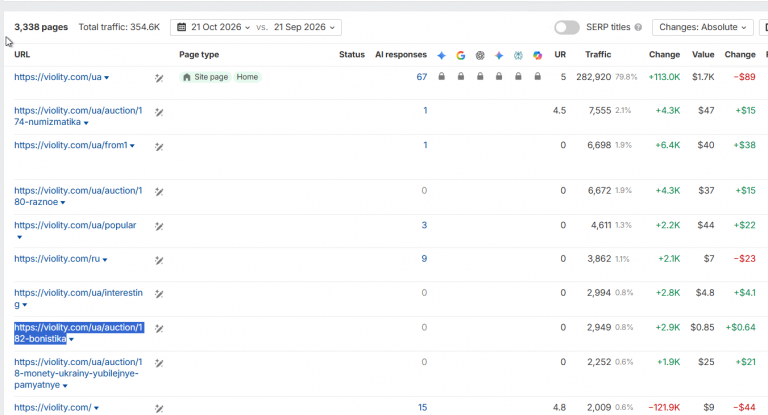Click the Copilot column icon
Image resolution: width=768 pixels, height=415 pixels.
tap(538, 55)
